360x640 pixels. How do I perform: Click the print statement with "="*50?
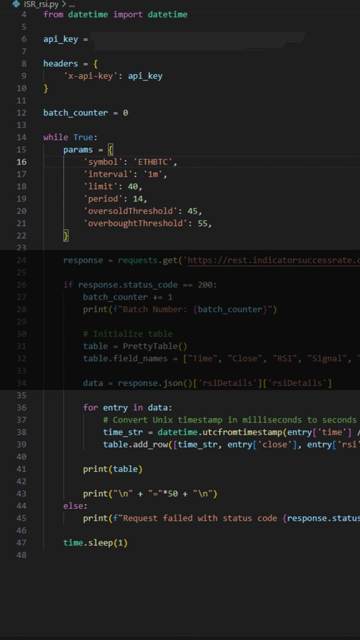coord(150,493)
